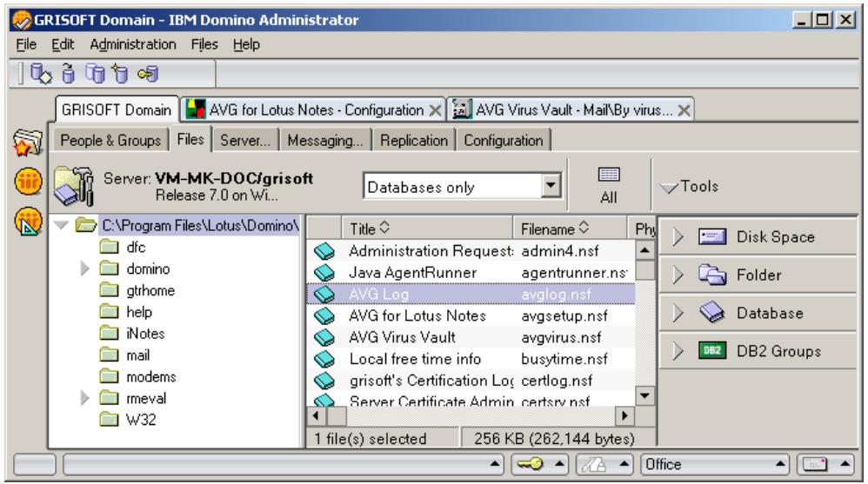868x484 pixels.
Task: Collapse the C:\Program Files\Lotus\Domino root folder
Action: click(x=61, y=225)
